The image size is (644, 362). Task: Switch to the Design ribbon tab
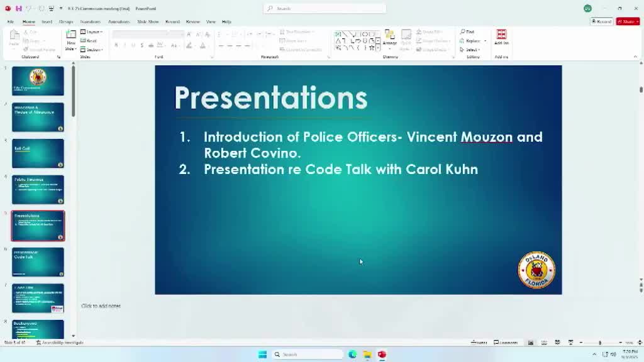[x=65, y=21]
